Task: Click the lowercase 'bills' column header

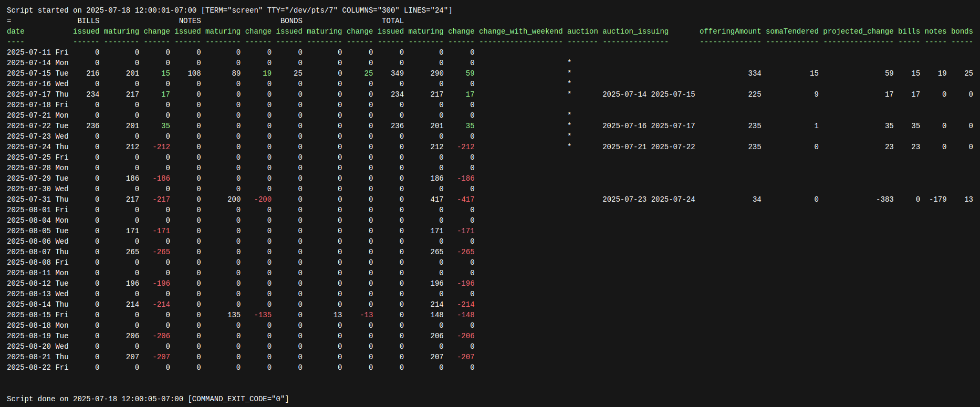Action: tap(909, 32)
